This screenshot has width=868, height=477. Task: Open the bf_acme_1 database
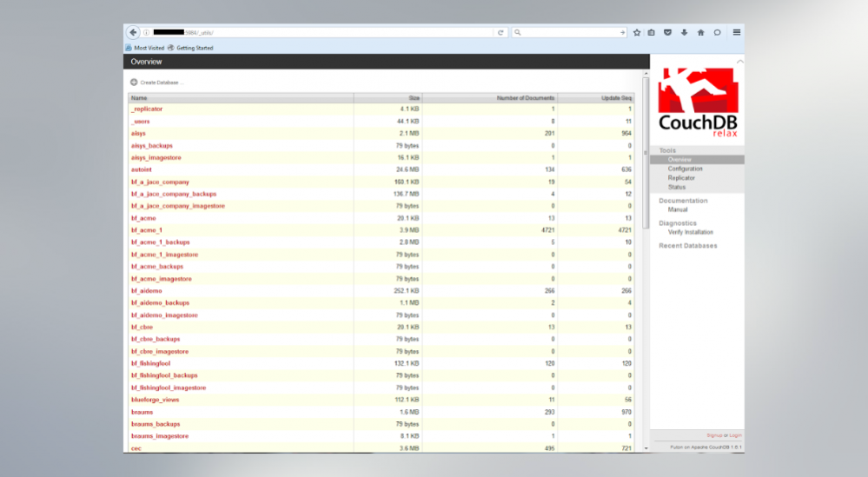click(x=146, y=230)
